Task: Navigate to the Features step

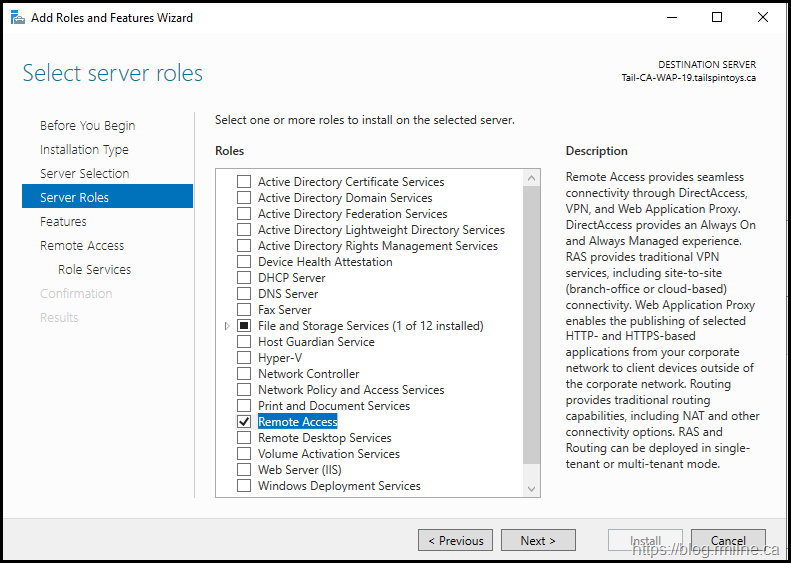Action: tap(63, 222)
